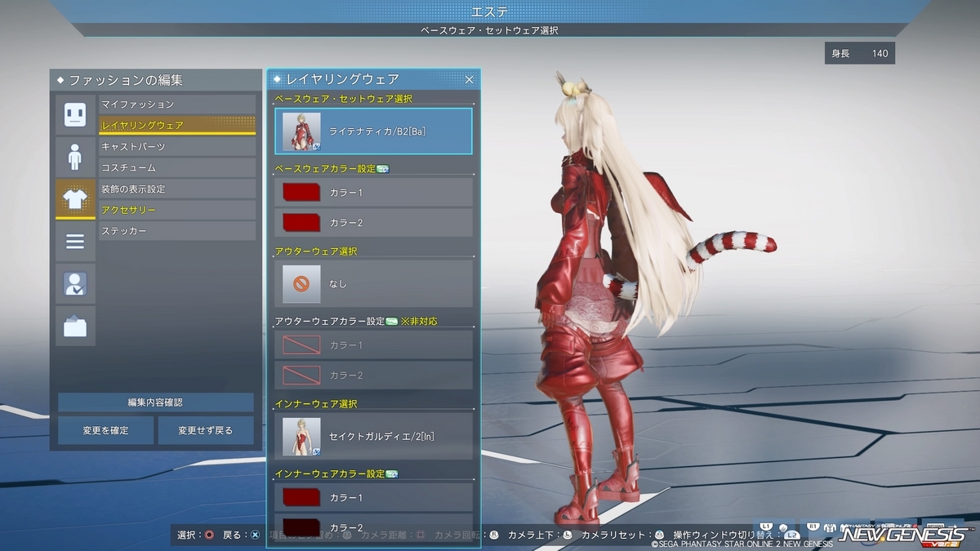Open the face category icon in sidebar

75,114
